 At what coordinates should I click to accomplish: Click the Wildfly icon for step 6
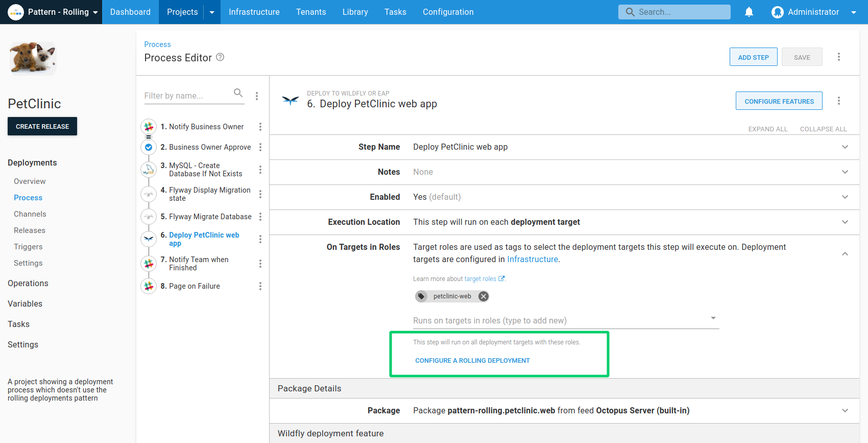pyautogui.click(x=291, y=100)
